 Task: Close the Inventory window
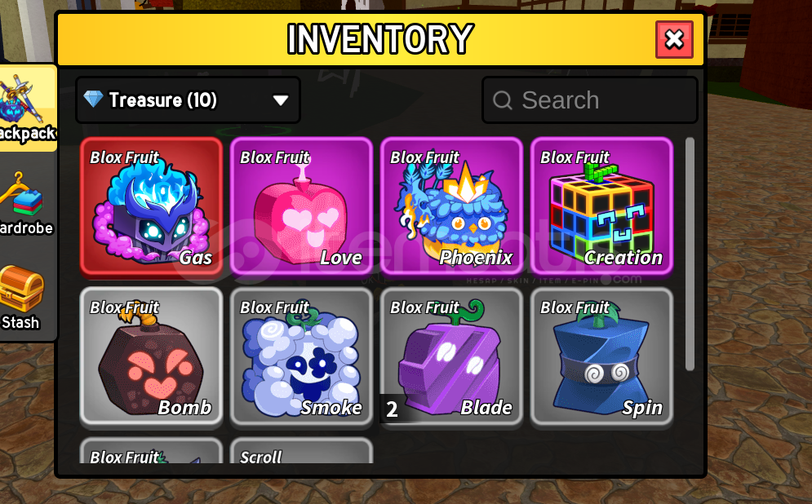coord(674,39)
